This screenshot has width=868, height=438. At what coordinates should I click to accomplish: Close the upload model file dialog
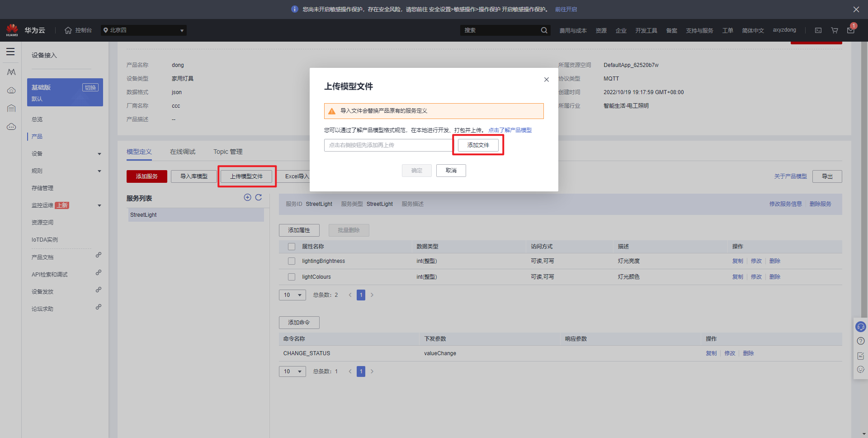click(547, 80)
